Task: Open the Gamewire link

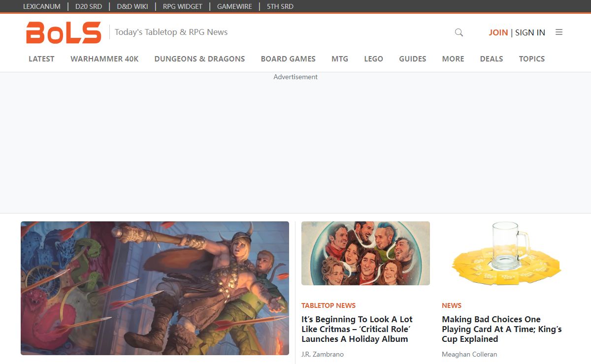Action: [234, 6]
